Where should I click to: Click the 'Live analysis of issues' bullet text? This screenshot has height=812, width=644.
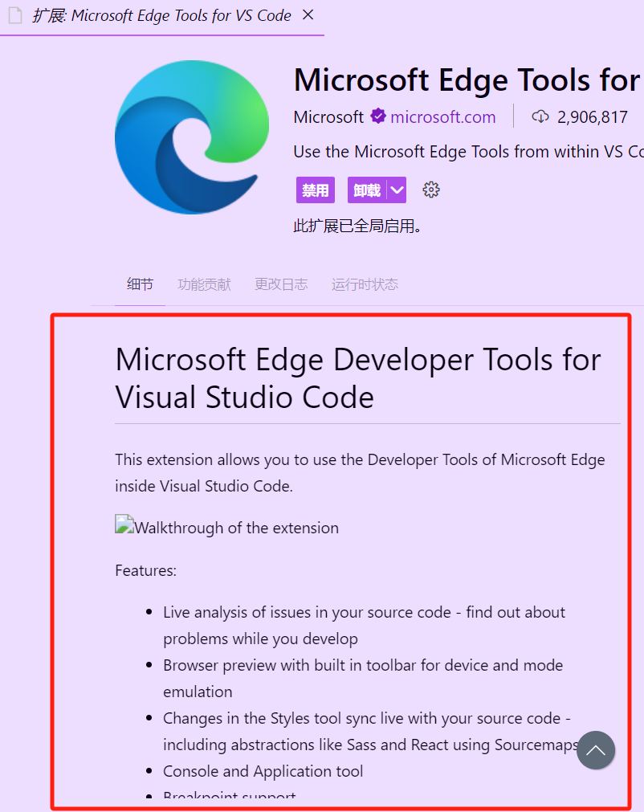coord(364,625)
